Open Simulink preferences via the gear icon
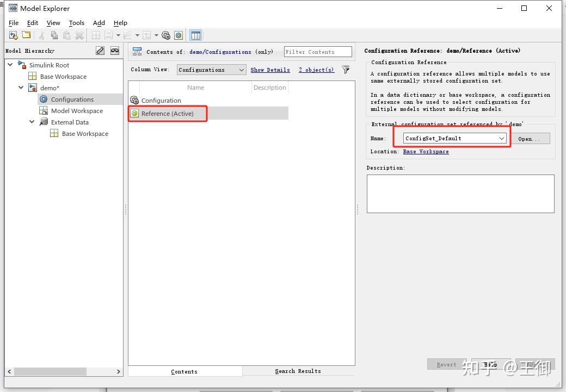566x392 pixels. [x=166, y=35]
